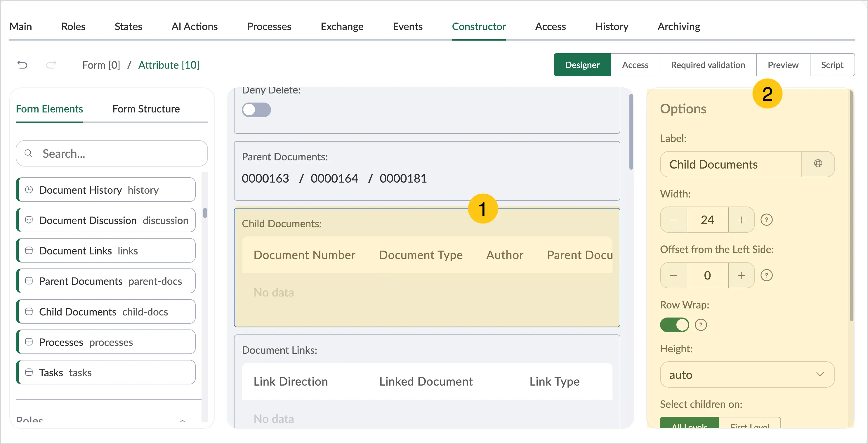
Task: Click the Document Discussion chat icon
Action: 29,220
